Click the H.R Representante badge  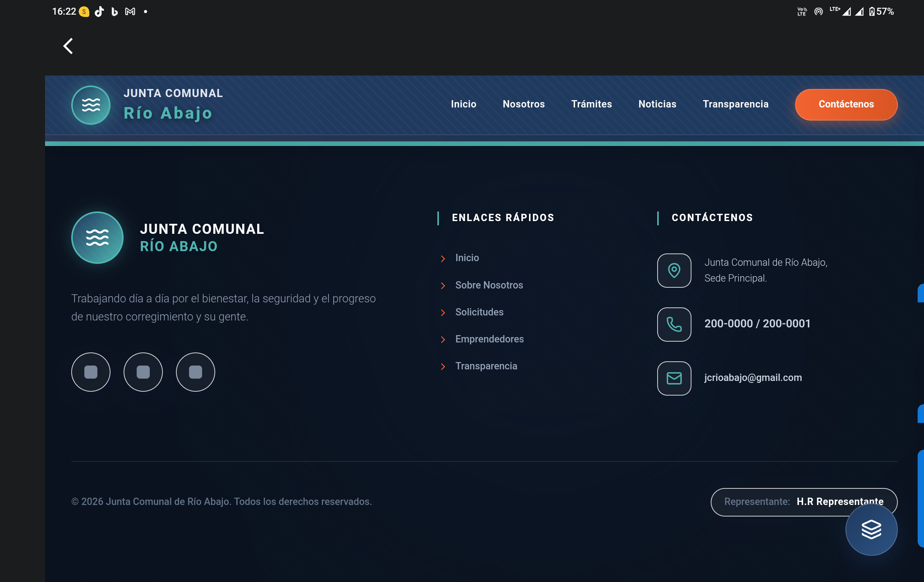804,502
